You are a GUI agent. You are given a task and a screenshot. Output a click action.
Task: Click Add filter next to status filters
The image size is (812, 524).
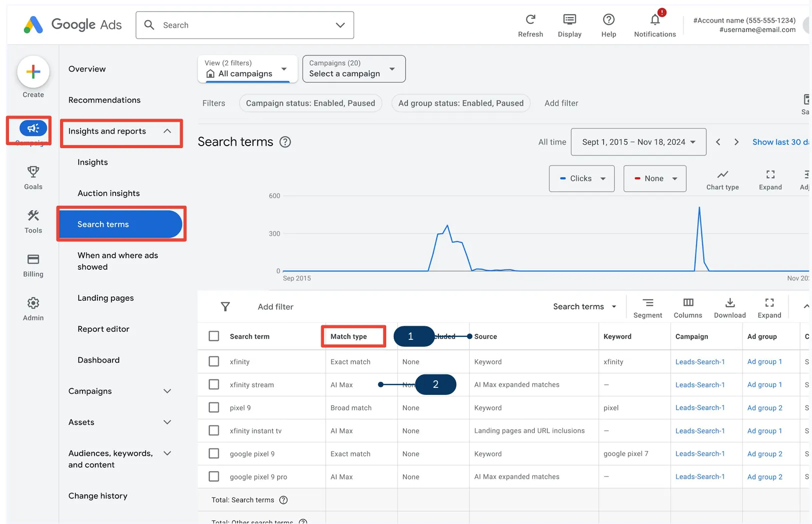tap(561, 103)
